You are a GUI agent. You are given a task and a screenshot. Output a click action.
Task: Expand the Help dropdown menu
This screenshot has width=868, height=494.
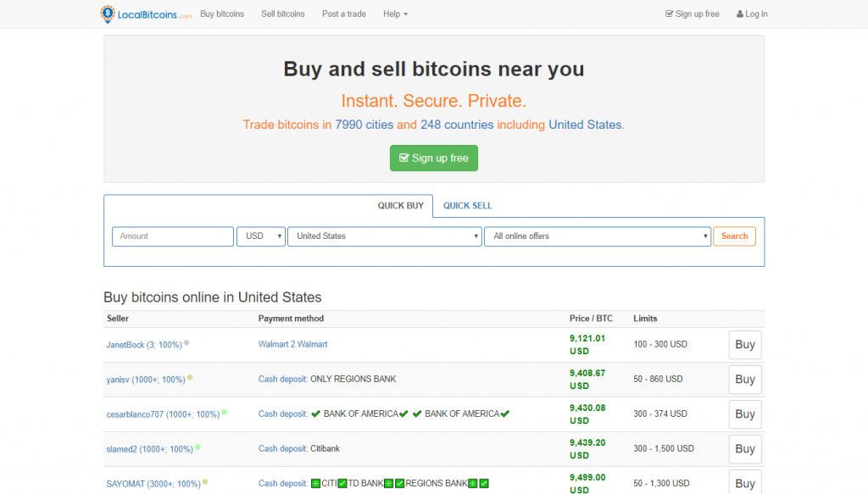point(395,14)
